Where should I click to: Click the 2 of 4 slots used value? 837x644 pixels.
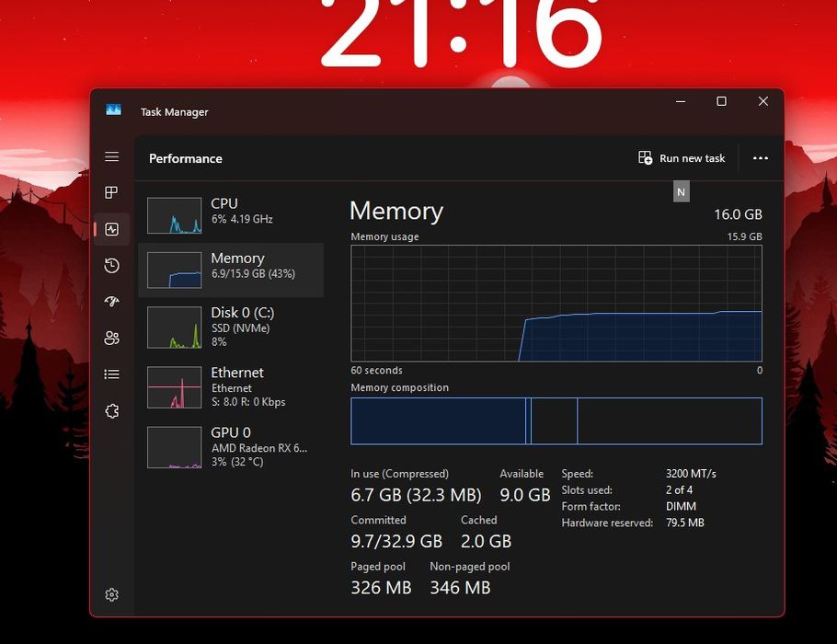[x=679, y=490]
